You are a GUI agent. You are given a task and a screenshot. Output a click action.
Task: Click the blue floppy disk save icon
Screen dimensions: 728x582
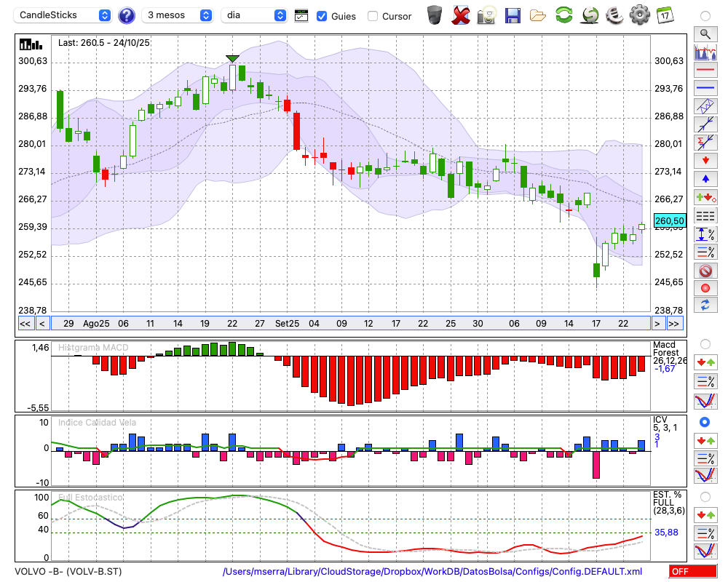point(513,15)
